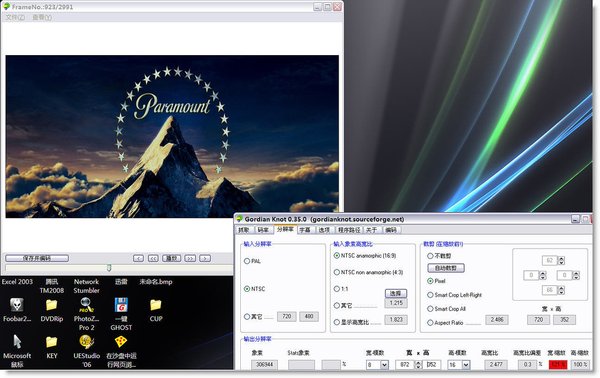Choose Smart Crop All mode
Viewport: 600px width, 378px height.
[430, 309]
